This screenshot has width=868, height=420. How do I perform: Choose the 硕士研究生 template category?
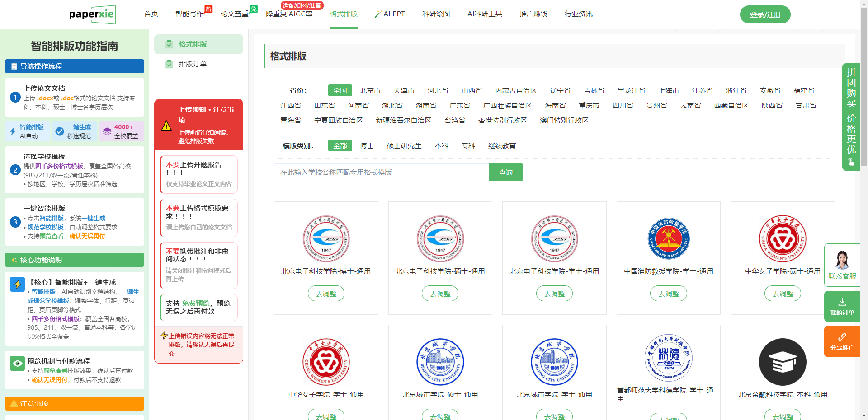coord(404,146)
